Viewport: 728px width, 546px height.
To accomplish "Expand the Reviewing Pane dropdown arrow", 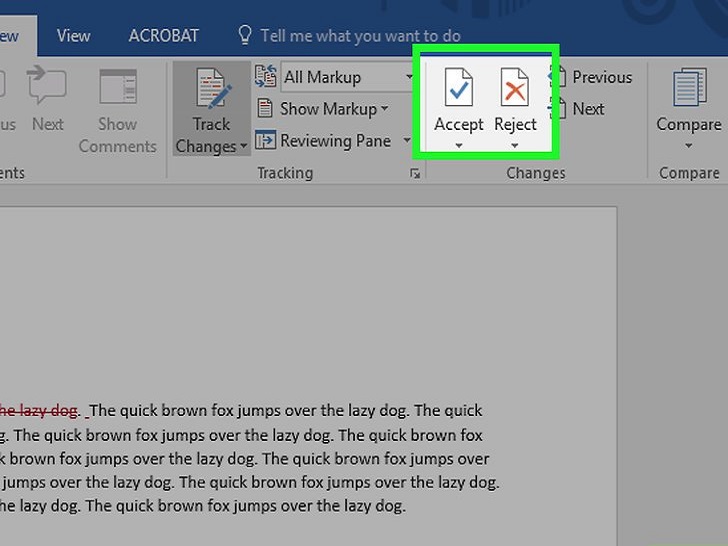I will pos(407,140).
